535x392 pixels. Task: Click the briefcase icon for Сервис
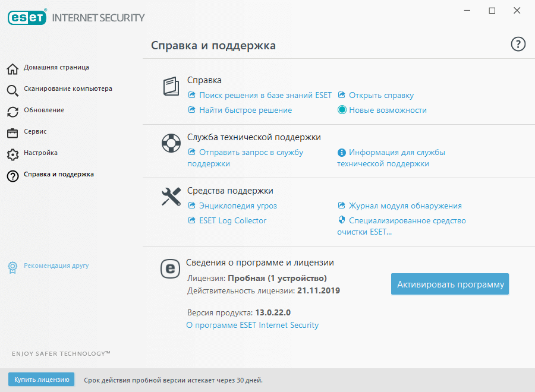12,133
